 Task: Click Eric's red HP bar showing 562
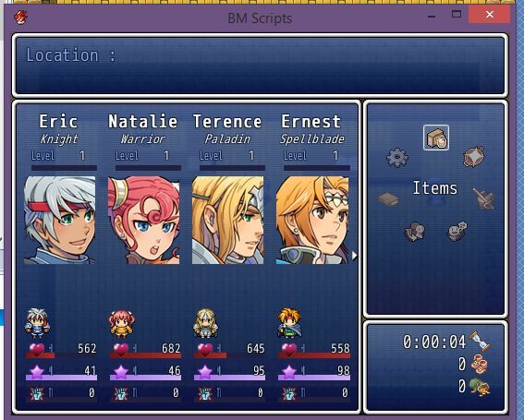(61, 355)
